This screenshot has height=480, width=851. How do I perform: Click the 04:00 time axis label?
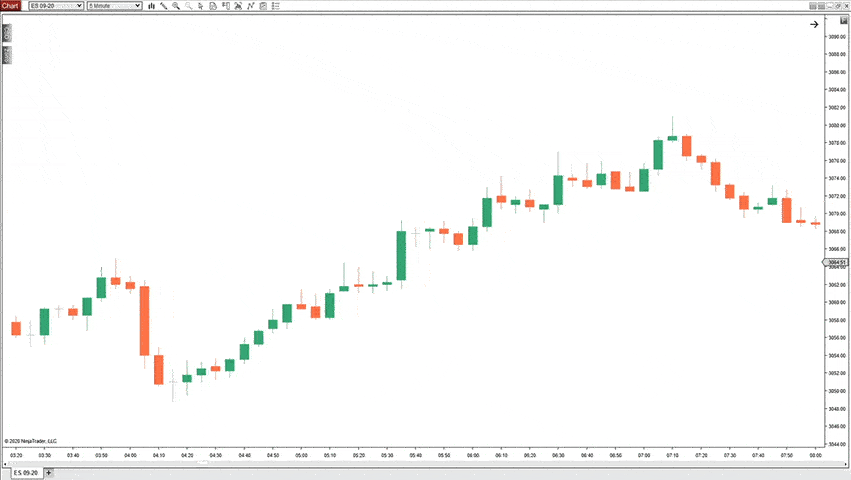(130, 456)
